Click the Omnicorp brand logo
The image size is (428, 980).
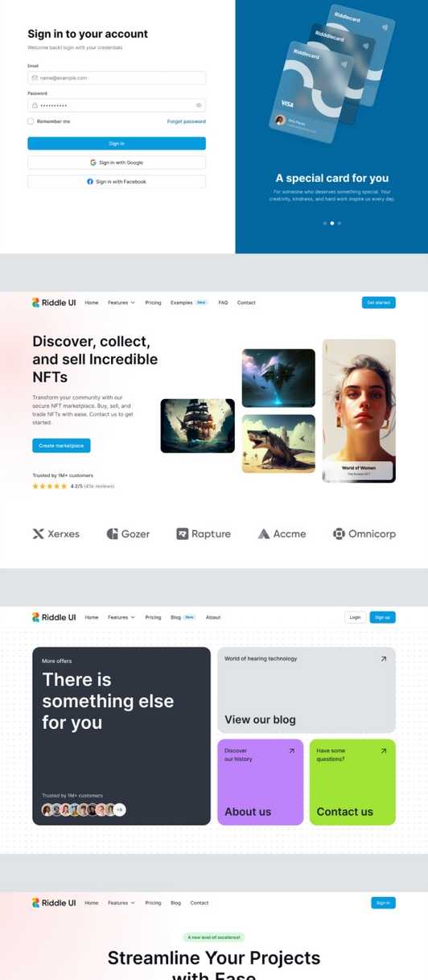point(364,533)
